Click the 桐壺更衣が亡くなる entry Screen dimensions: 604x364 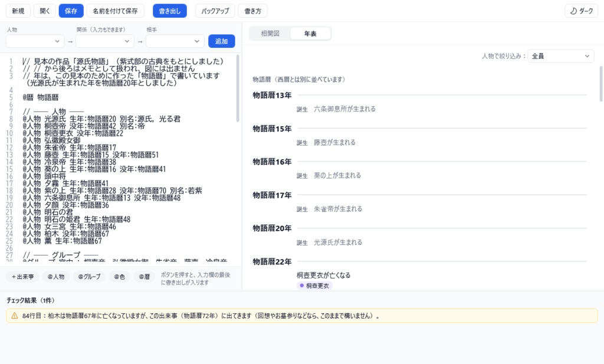pos(324,276)
